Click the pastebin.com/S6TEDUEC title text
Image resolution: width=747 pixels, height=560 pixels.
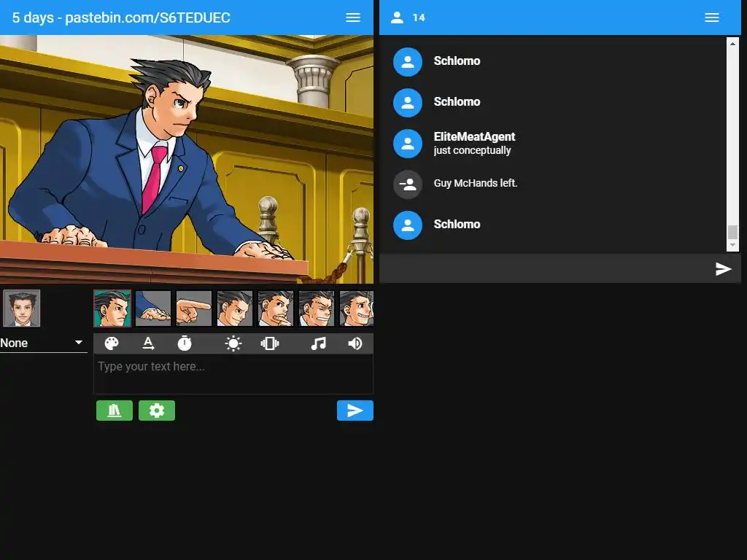click(147, 17)
